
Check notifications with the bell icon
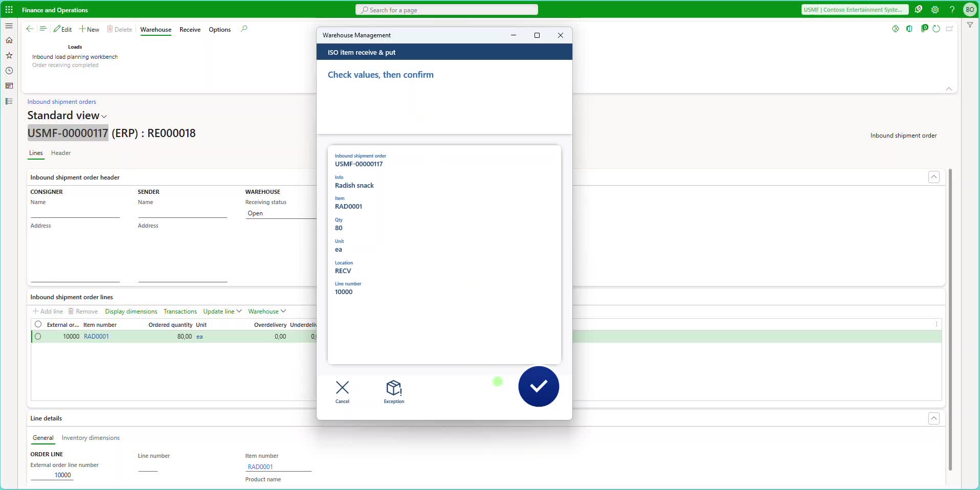point(919,10)
